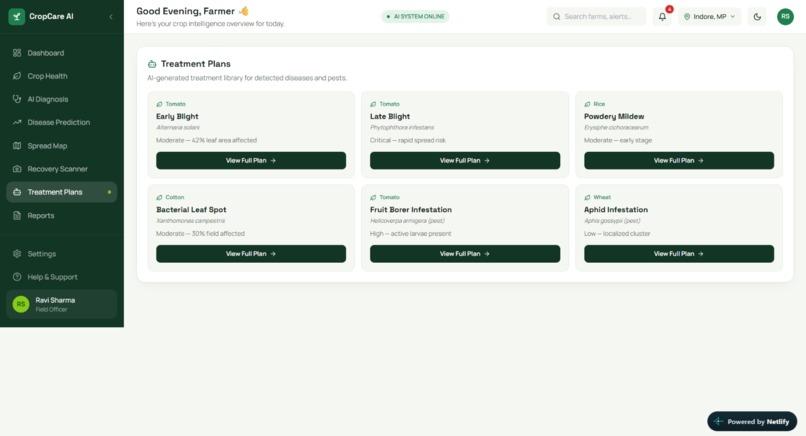Image resolution: width=806 pixels, height=436 pixels.
Task: Click the Recovery Scanner camera icon
Action: (17, 169)
